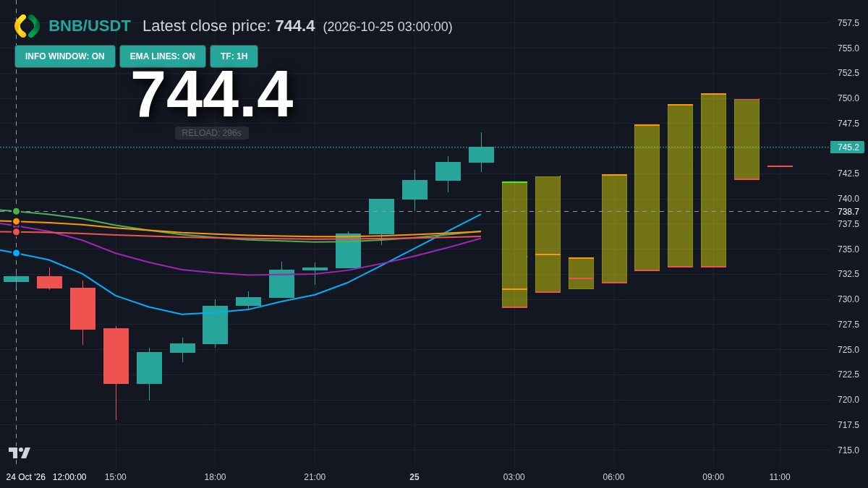Click the tallest projected candle near 09:00
Screen dimensions: 868x488
tap(713, 181)
